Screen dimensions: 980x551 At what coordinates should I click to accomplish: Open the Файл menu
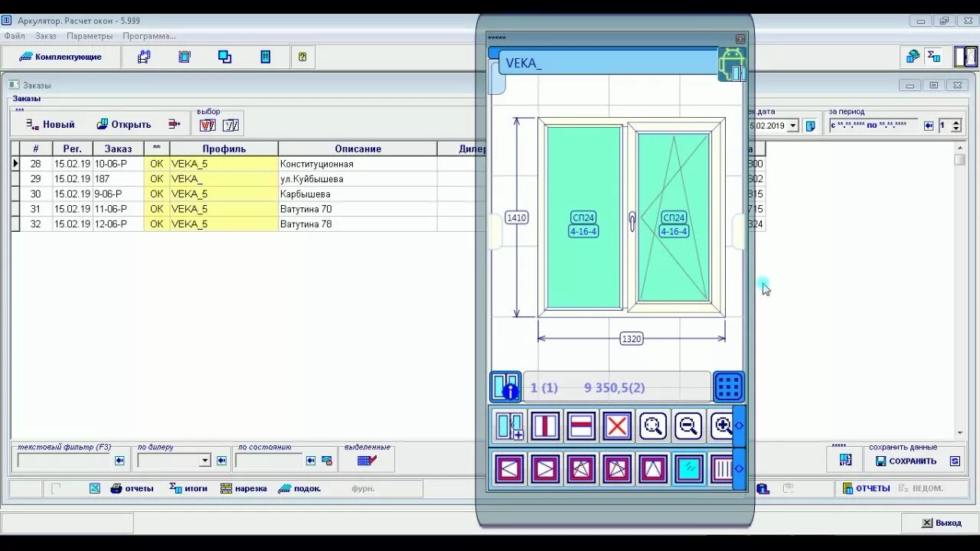coord(15,36)
